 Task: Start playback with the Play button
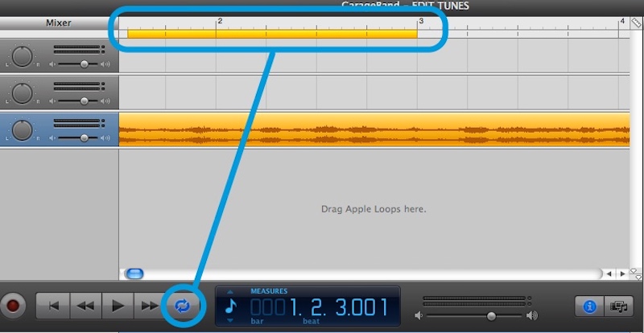(118, 306)
